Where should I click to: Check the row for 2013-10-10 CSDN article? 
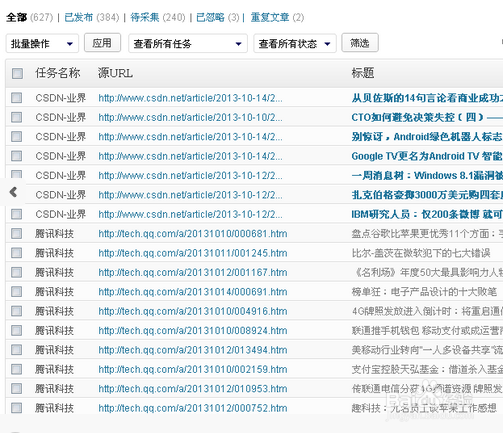[x=16, y=117]
